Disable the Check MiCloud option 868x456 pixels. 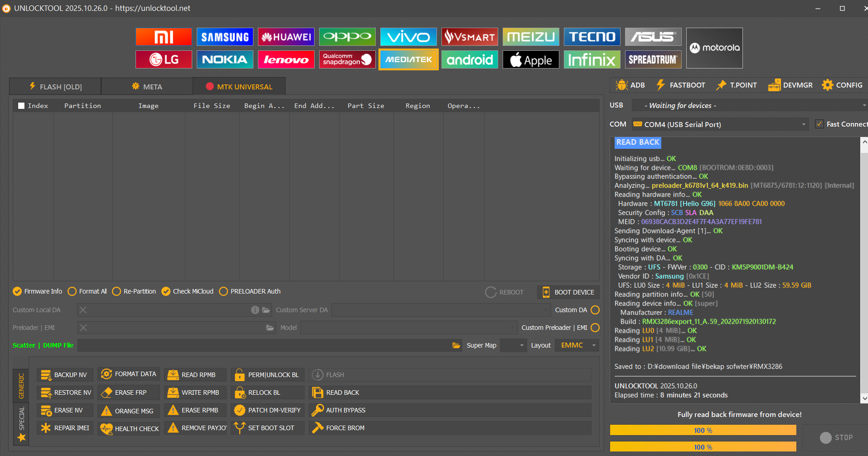[x=166, y=291]
